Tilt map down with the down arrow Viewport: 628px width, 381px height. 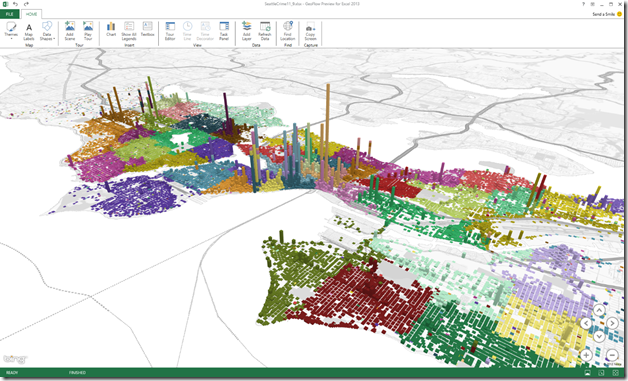point(599,336)
